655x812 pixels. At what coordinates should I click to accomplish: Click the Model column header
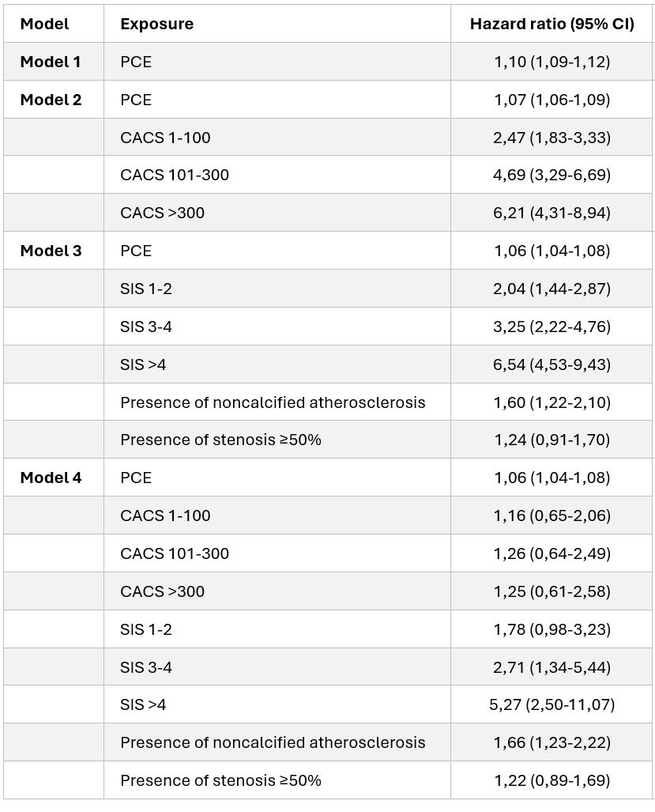(44, 24)
